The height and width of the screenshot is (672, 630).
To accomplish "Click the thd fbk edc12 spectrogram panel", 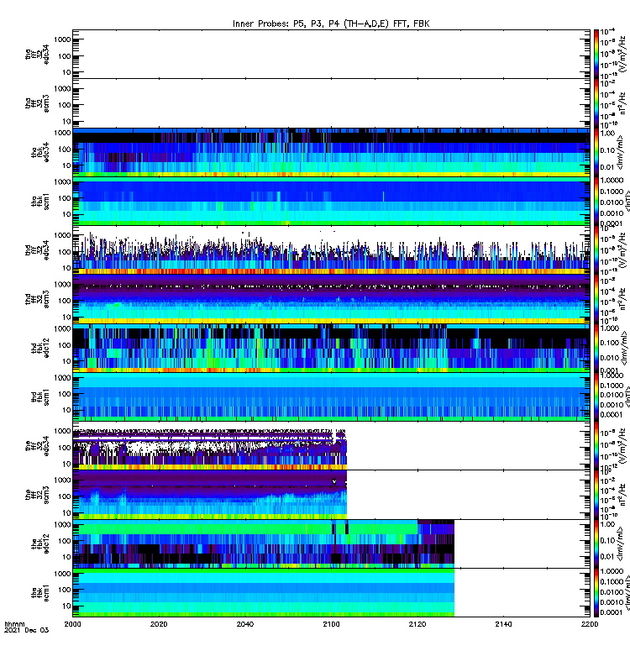I will click(x=331, y=348).
